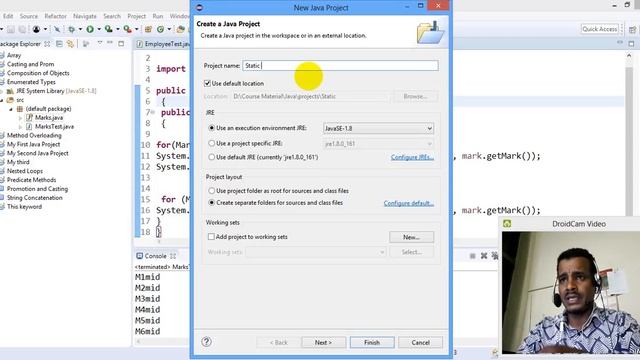
Task: Select Use project folder as root radio
Action: pos(211,191)
